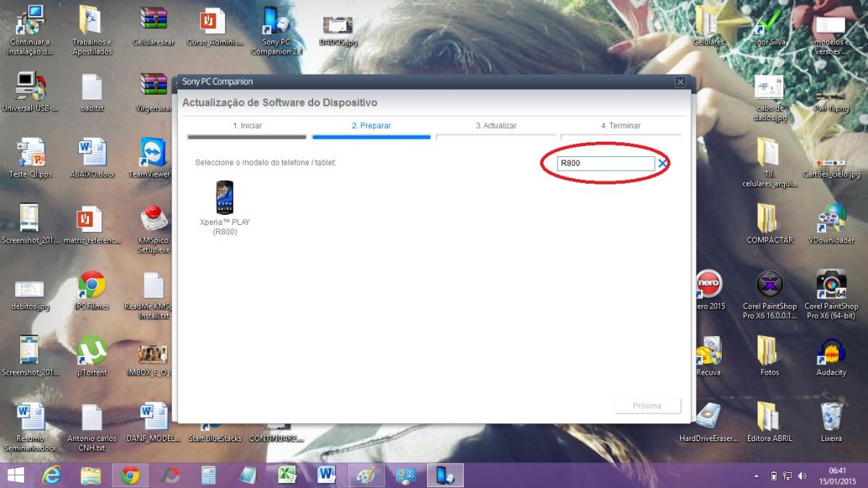868x488 pixels.
Task: Open the volume control in system tray
Action: (x=801, y=476)
